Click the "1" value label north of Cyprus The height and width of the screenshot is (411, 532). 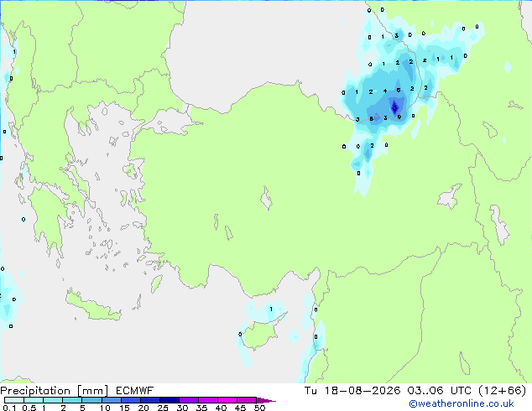[x=271, y=309]
